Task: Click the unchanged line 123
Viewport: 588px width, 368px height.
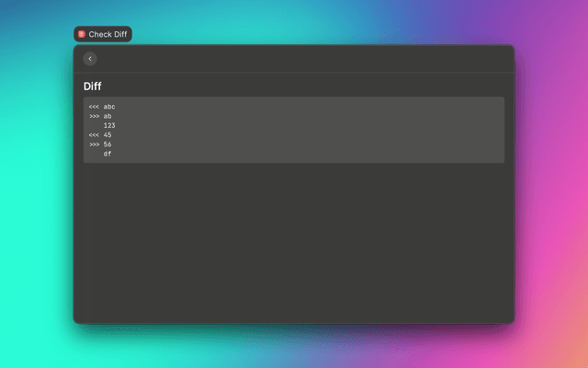Action: coord(109,126)
